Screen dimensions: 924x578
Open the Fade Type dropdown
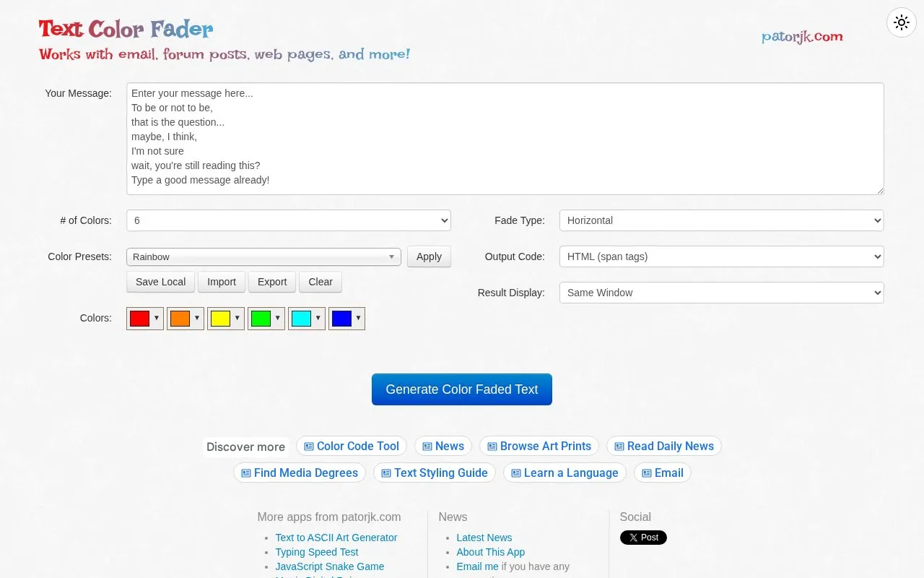pyautogui.click(x=722, y=220)
